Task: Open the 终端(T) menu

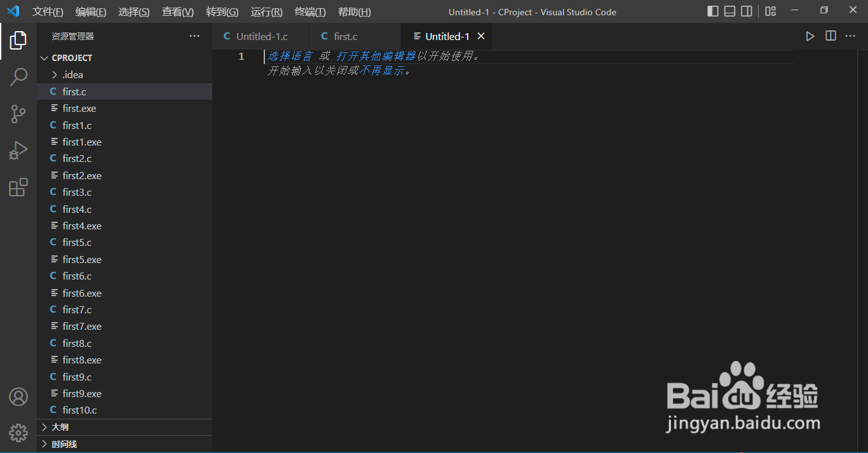Action: 311,12
